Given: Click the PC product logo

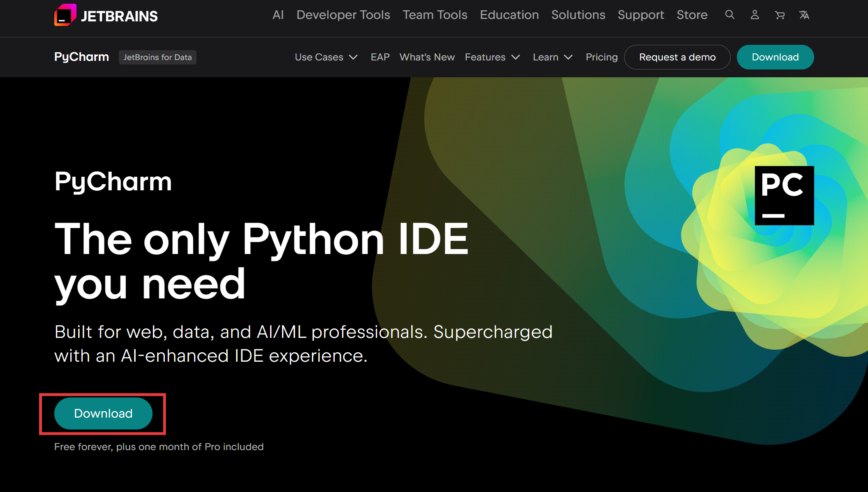Looking at the screenshot, I should (784, 196).
